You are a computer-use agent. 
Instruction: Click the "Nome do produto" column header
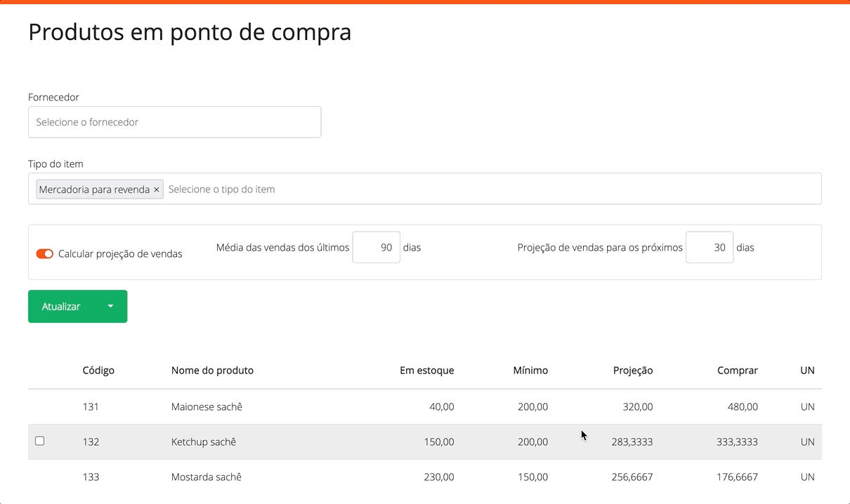[x=213, y=370]
